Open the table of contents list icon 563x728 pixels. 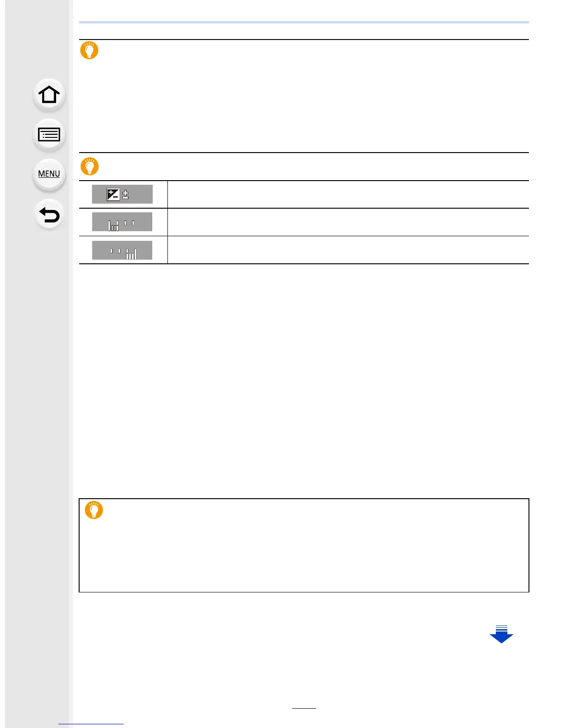pyautogui.click(x=49, y=135)
